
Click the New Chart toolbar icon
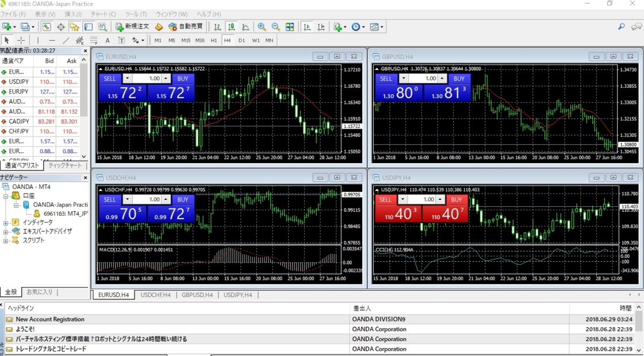click(6, 26)
